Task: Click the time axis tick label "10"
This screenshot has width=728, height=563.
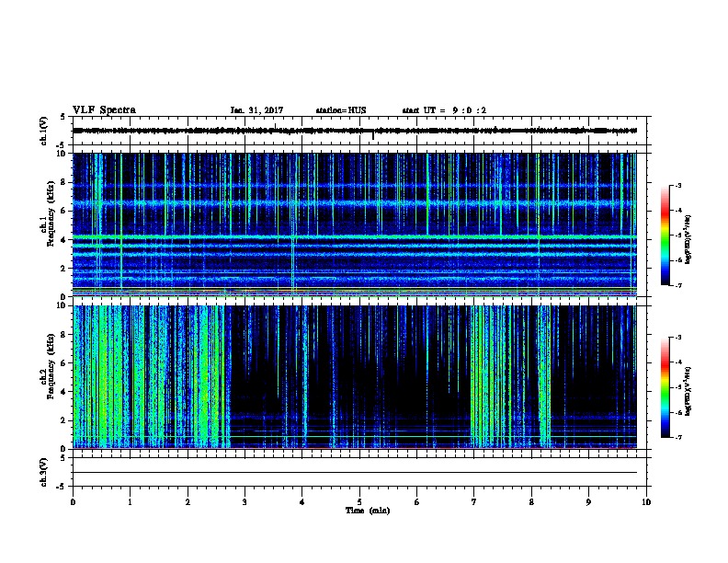Action: (646, 502)
